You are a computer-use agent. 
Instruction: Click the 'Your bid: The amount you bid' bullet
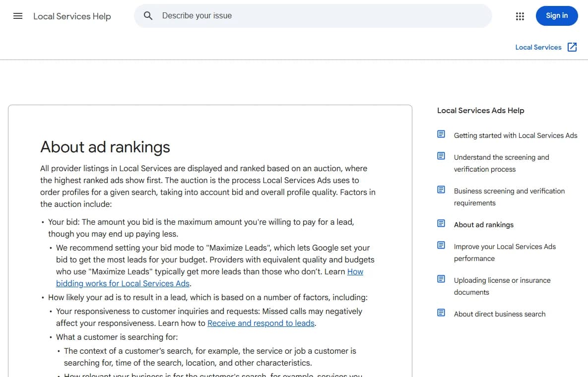pos(201,228)
